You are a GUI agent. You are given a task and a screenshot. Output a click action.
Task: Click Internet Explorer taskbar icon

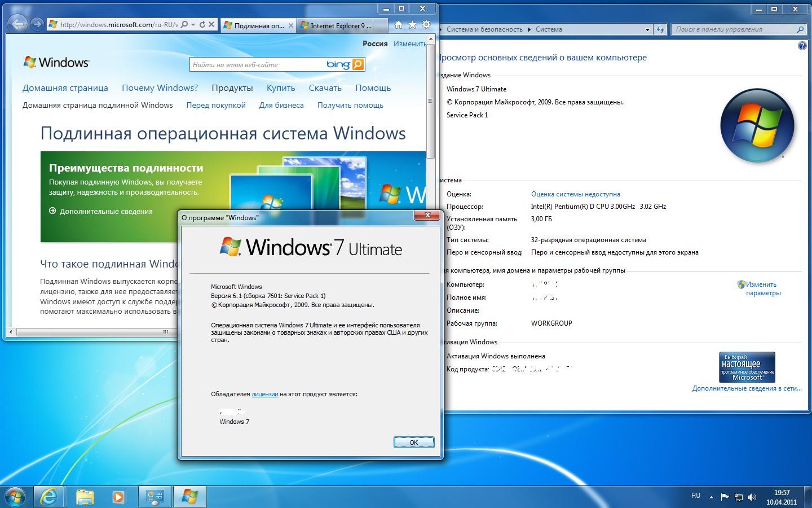coord(50,497)
